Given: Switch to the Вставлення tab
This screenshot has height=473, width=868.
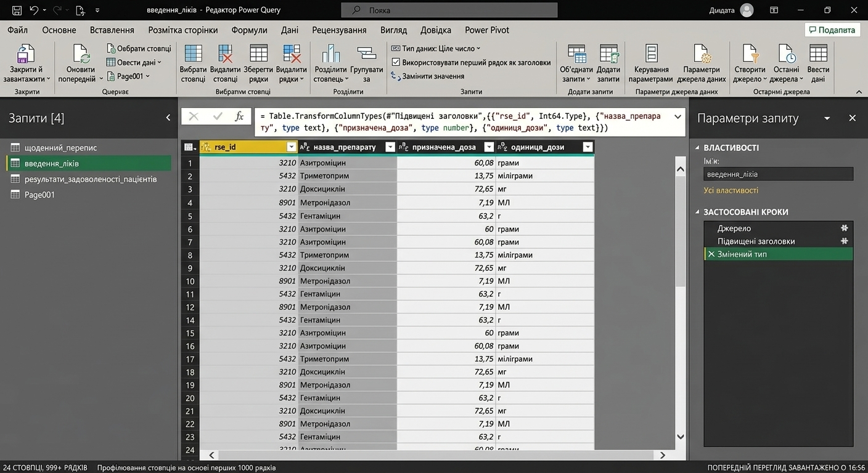Looking at the screenshot, I should [112, 30].
